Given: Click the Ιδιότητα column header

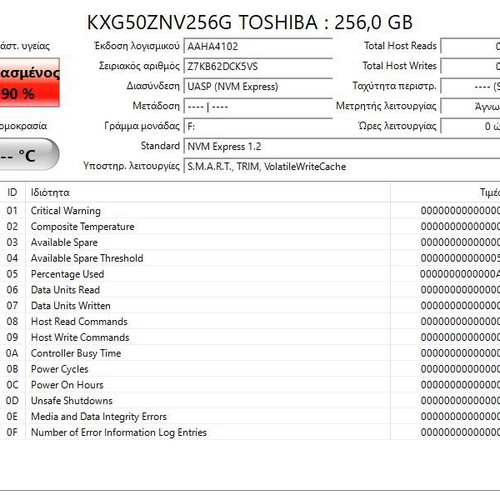Looking at the screenshot, I should pos(208,192).
